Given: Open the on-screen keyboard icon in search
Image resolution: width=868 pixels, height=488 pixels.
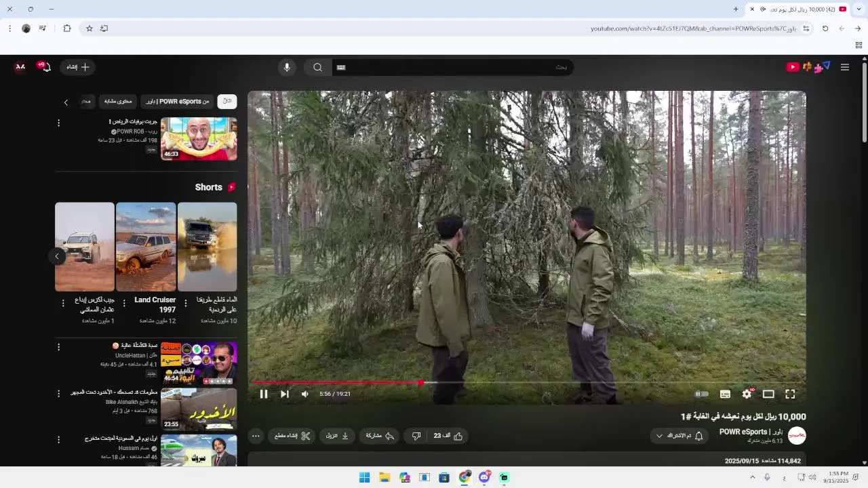Looking at the screenshot, I should [341, 67].
